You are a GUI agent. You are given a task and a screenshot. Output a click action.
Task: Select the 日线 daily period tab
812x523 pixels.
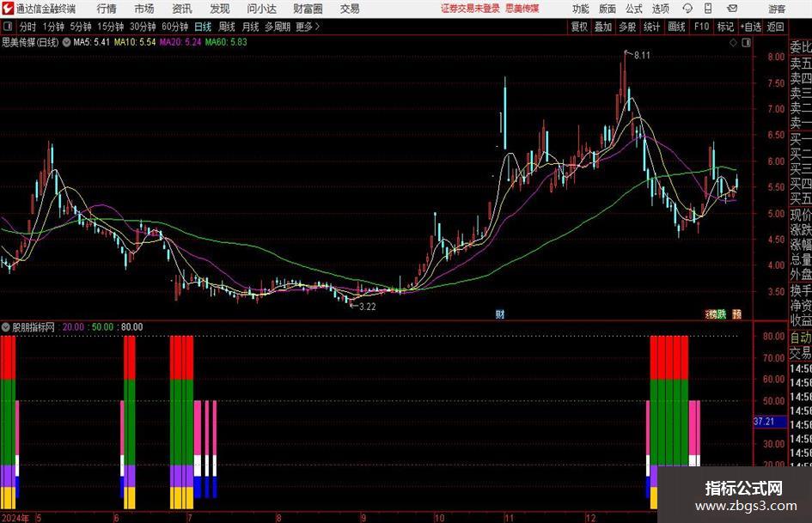[x=203, y=27]
